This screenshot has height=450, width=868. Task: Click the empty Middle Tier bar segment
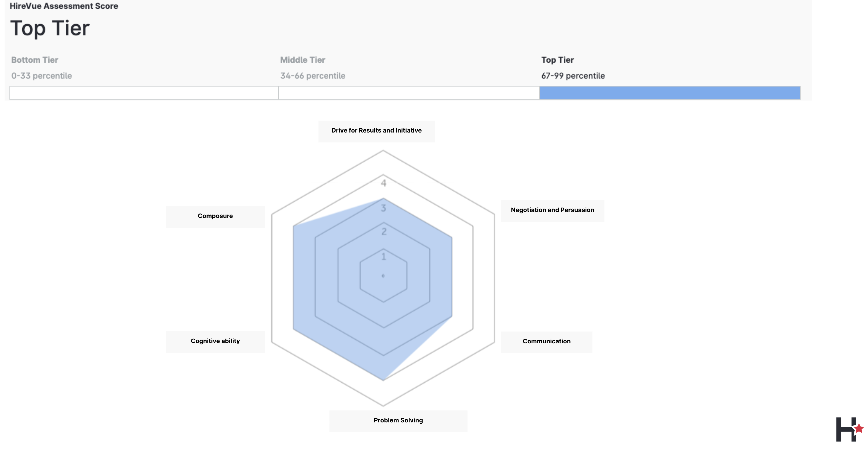408,93
